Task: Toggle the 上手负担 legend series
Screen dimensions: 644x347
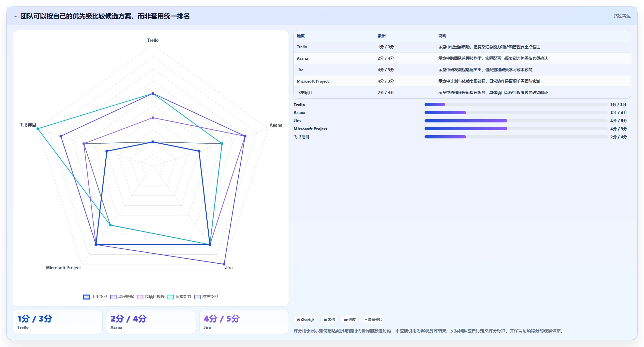Action: (95, 297)
